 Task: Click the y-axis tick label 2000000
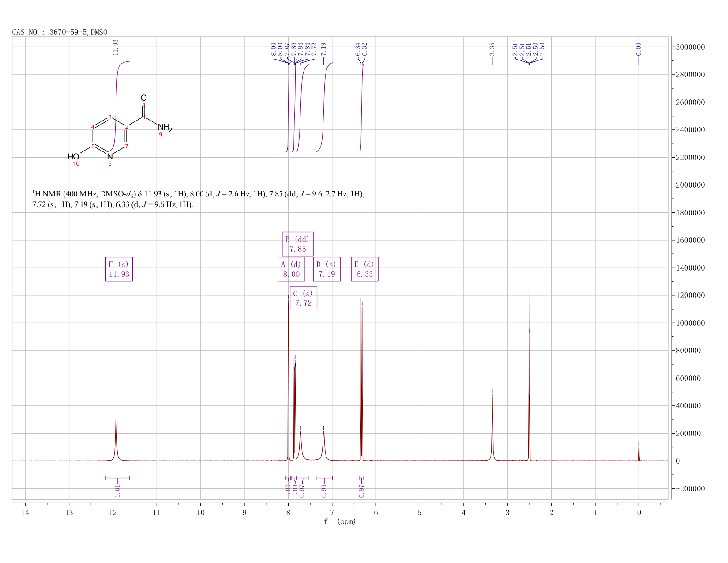tap(690, 185)
